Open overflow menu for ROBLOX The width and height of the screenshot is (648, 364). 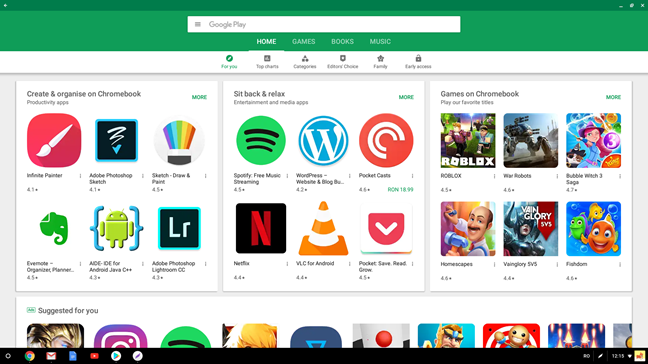[x=494, y=176]
